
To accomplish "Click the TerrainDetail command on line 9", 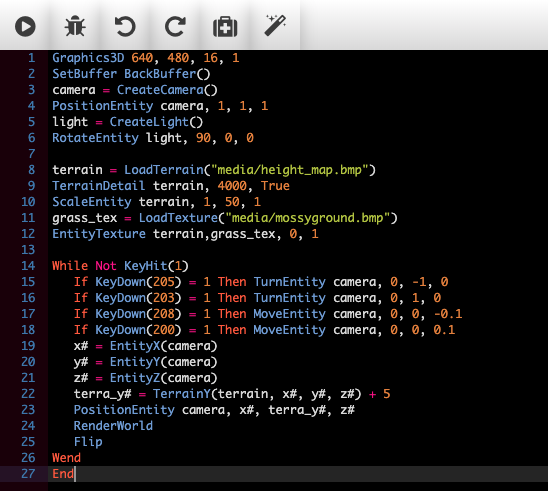I will pyautogui.click(x=99, y=186).
